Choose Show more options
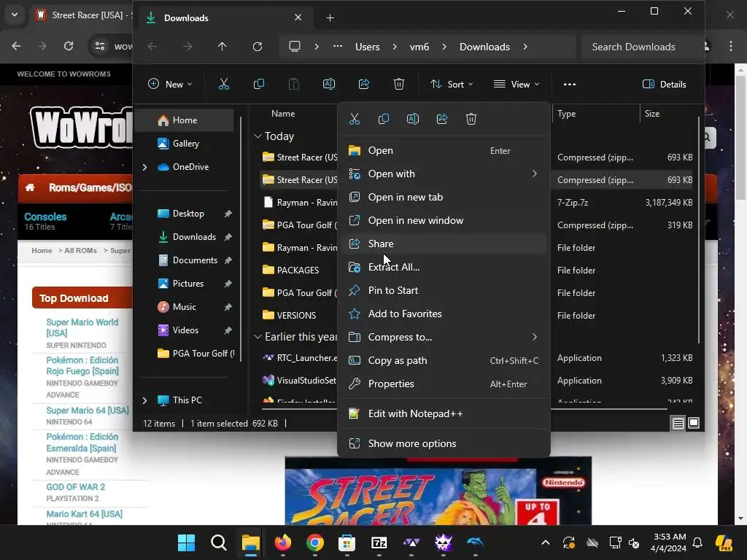The width and height of the screenshot is (747, 560). (444, 444)
